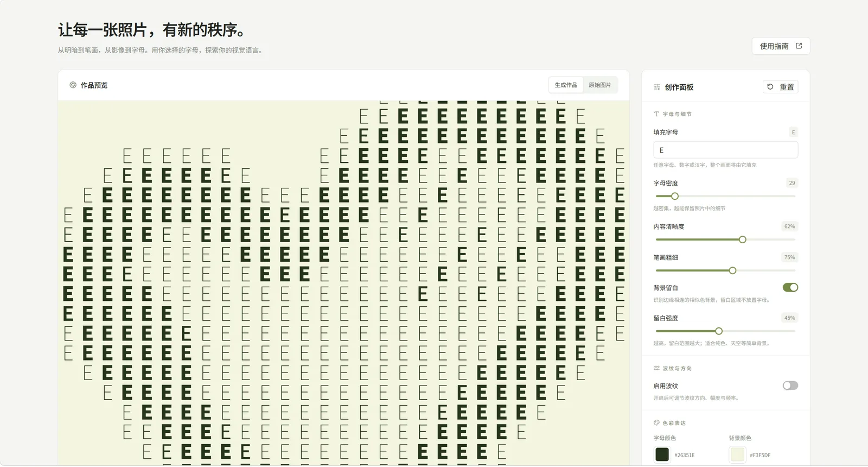Click the 内容清晰度 slider handle

click(x=743, y=239)
